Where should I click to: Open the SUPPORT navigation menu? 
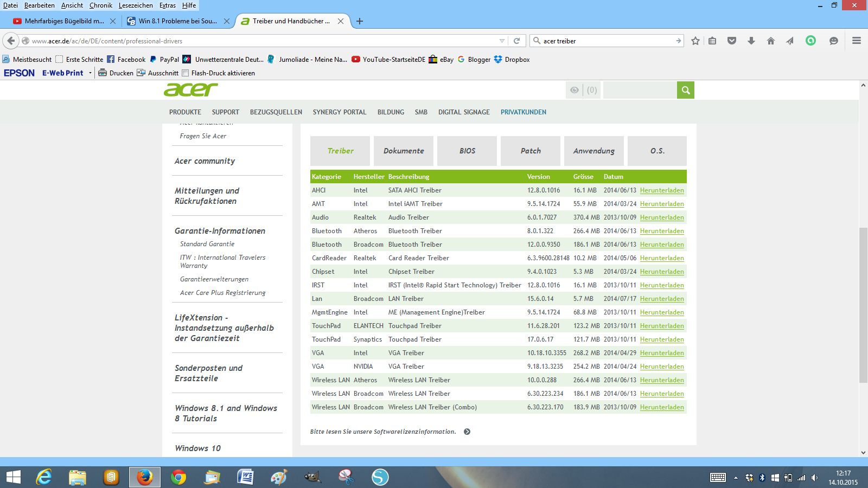[226, 112]
